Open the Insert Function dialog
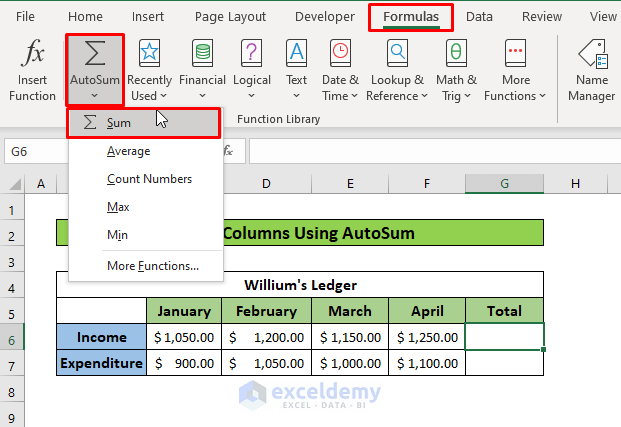The height and width of the screenshot is (427, 621). point(32,71)
